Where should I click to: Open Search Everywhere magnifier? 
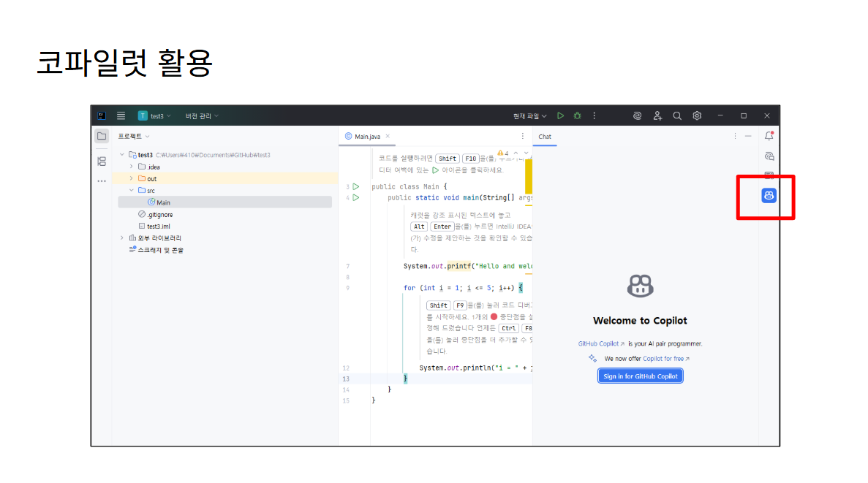point(677,115)
